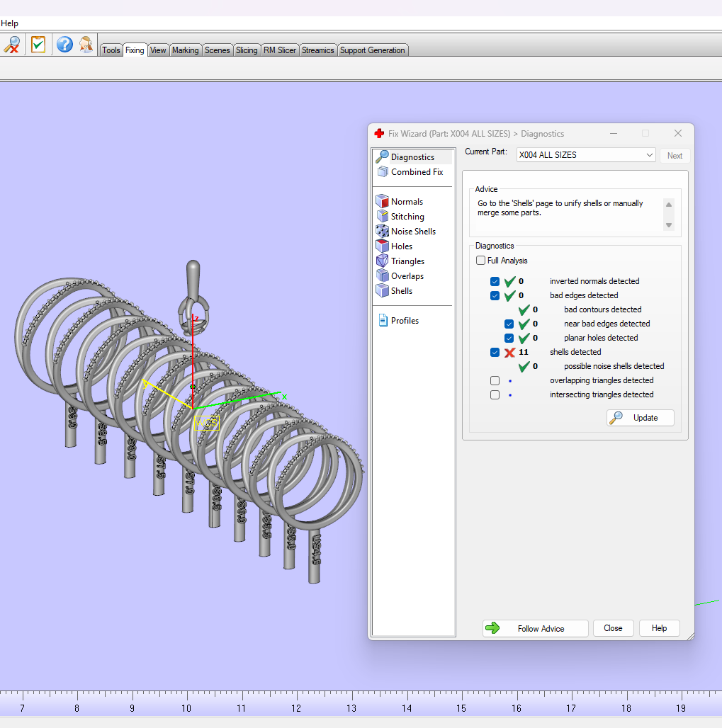This screenshot has width=722, height=728.
Task: Open the Normals fix page
Action: pyautogui.click(x=406, y=202)
